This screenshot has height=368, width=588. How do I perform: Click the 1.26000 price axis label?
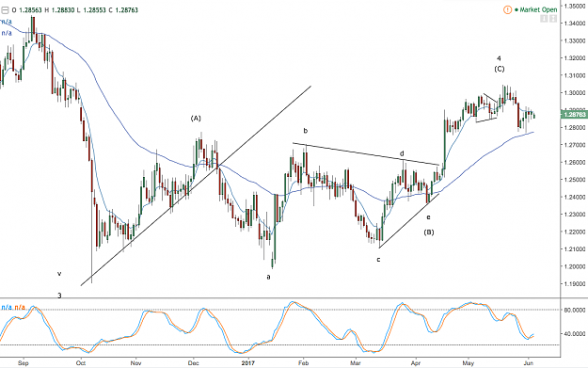575,163
